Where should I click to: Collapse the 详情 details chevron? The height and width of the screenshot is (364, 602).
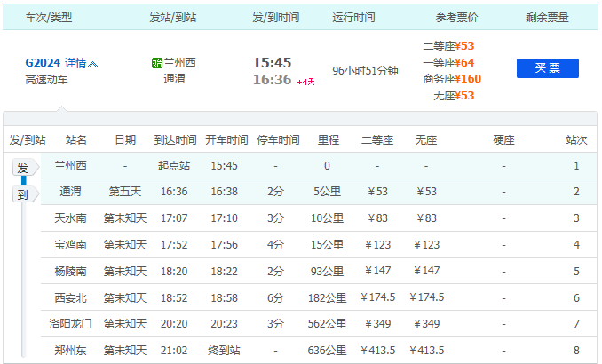point(93,64)
